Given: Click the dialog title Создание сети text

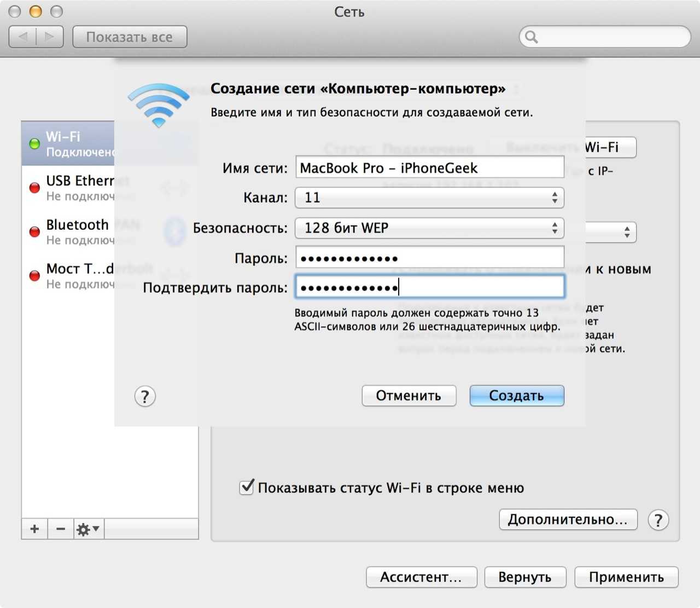Looking at the screenshot, I should pyautogui.click(x=358, y=89).
